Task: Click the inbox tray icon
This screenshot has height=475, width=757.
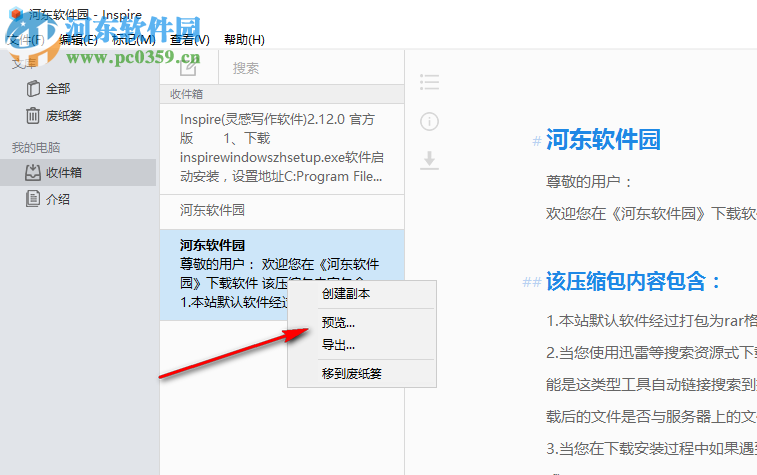Action: point(33,172)
